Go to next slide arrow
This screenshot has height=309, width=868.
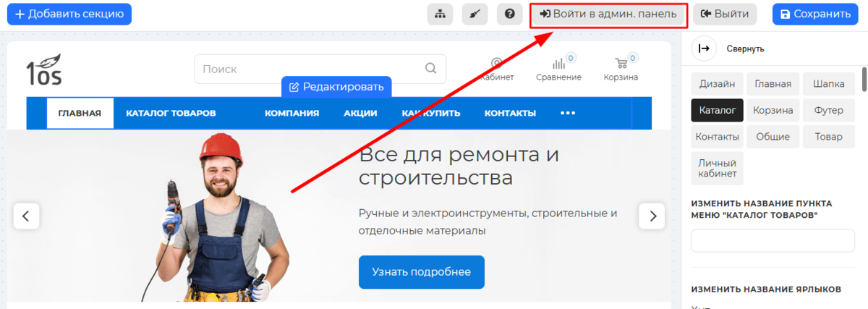point(652,216)
